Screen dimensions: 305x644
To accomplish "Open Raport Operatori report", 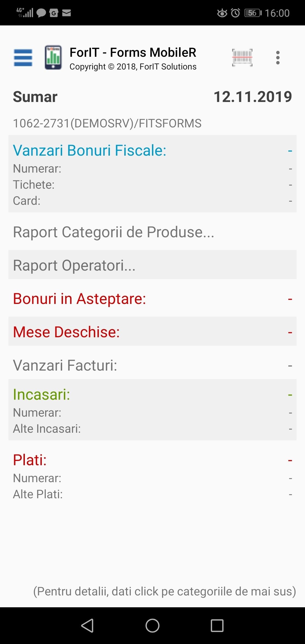I will pos(75,266).
